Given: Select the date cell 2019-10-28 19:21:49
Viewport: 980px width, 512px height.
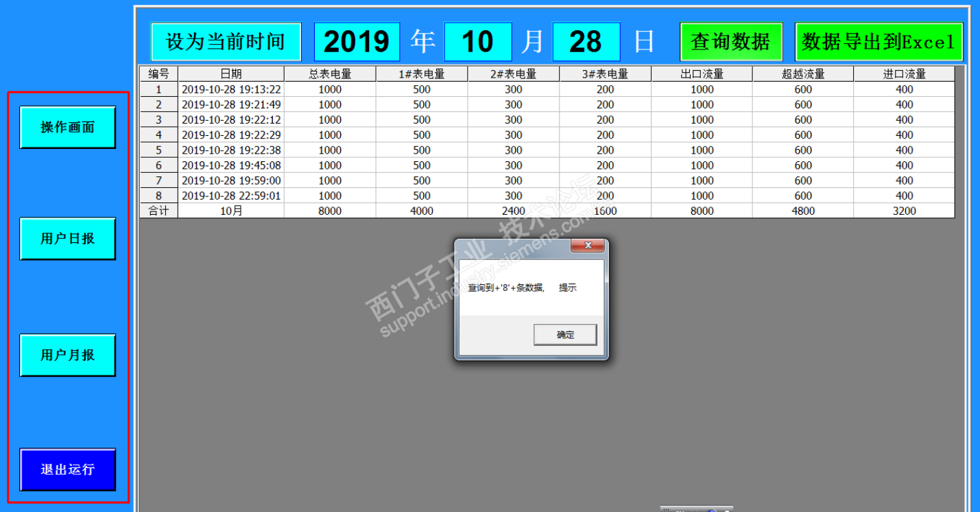Looking at the screenshot, I should (231, 104).
